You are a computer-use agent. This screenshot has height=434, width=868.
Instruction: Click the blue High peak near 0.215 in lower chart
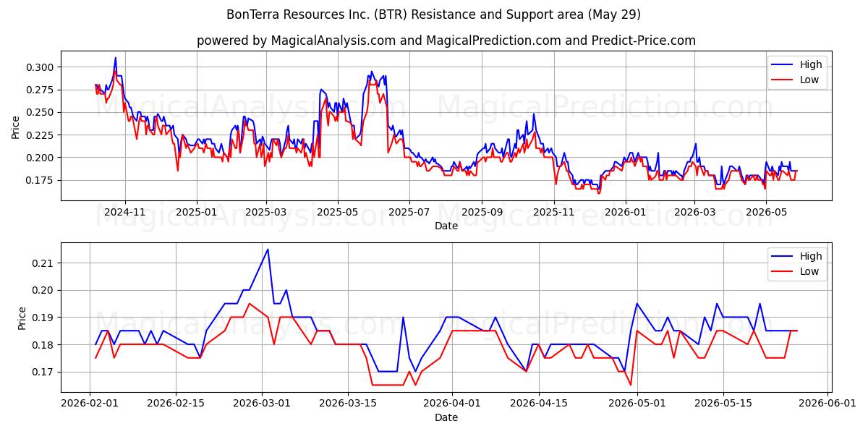coord(268,250)
